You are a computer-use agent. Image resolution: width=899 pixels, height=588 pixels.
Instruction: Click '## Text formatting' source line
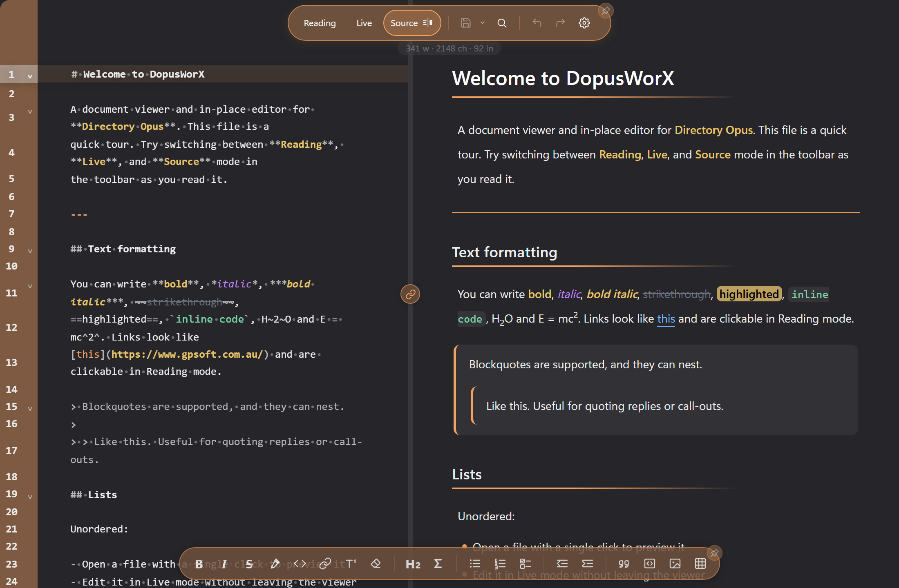[x=123, y=249]
